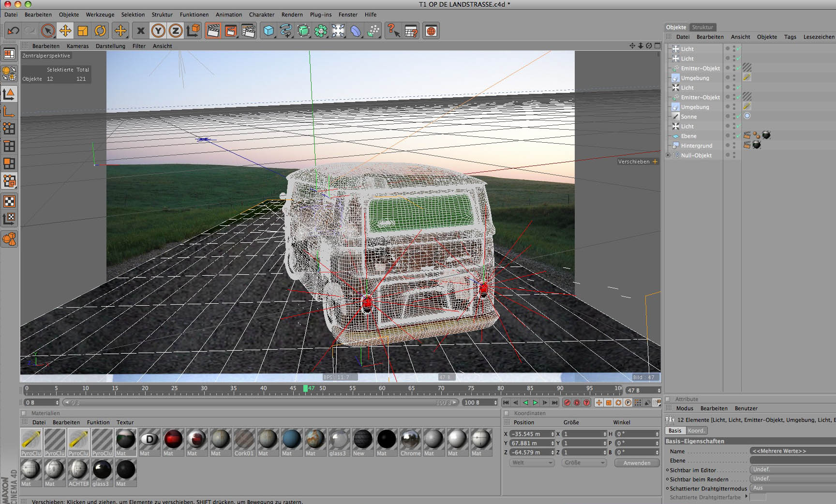836x504 pixels.
Task: Add a cube primitive from the toolbar
Action: [x=268, y=31]
